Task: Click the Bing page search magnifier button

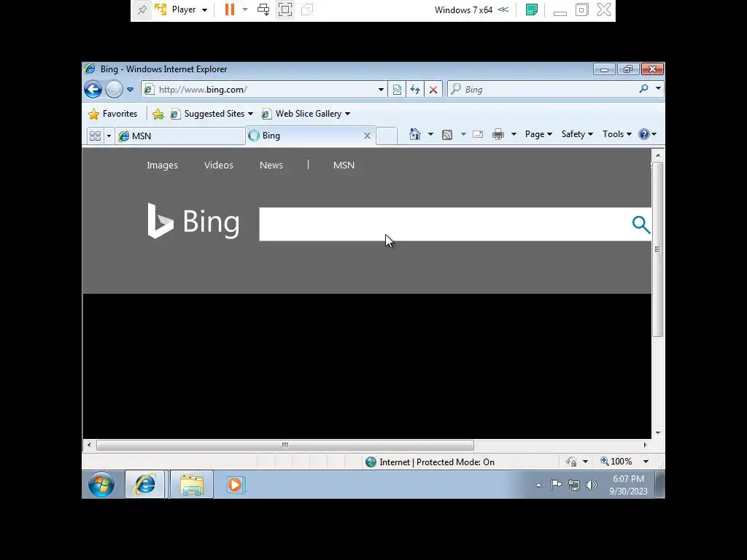Action: click(x=640, y=225)
